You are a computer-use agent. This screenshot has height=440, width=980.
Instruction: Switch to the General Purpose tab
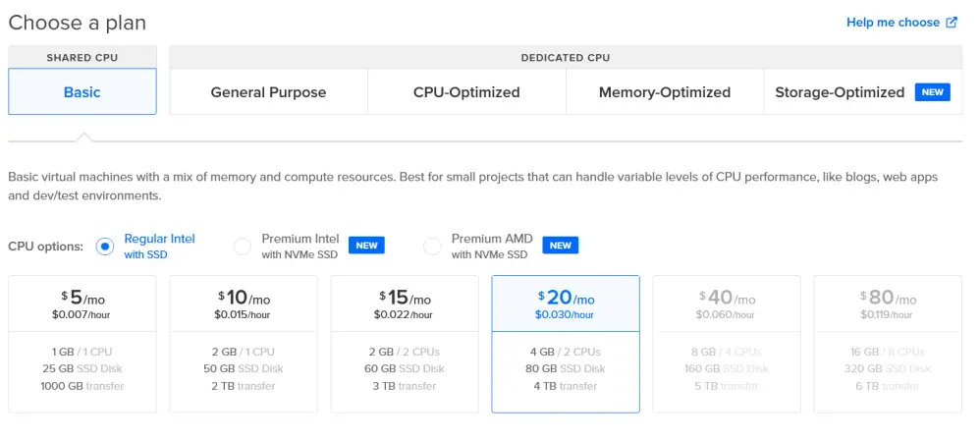coord(268,92)
